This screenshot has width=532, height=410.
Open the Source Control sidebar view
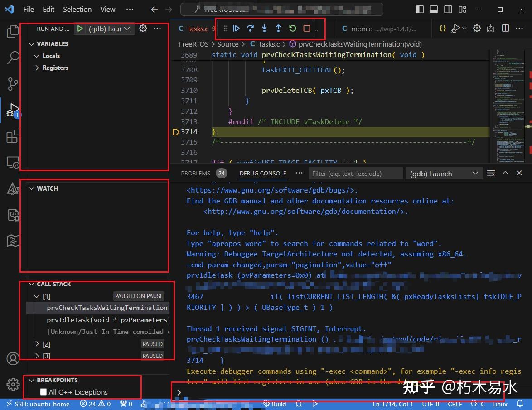[x=13, y=84]
